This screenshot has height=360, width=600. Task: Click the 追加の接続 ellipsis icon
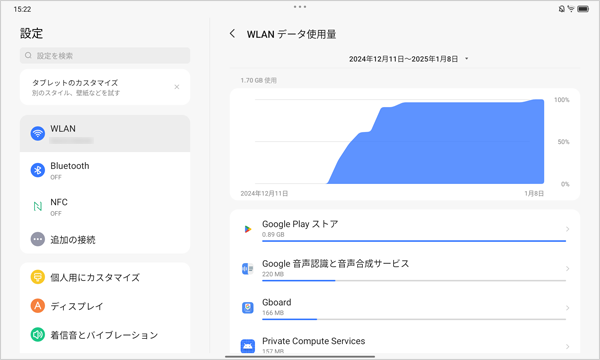click(x=38, y=239)
